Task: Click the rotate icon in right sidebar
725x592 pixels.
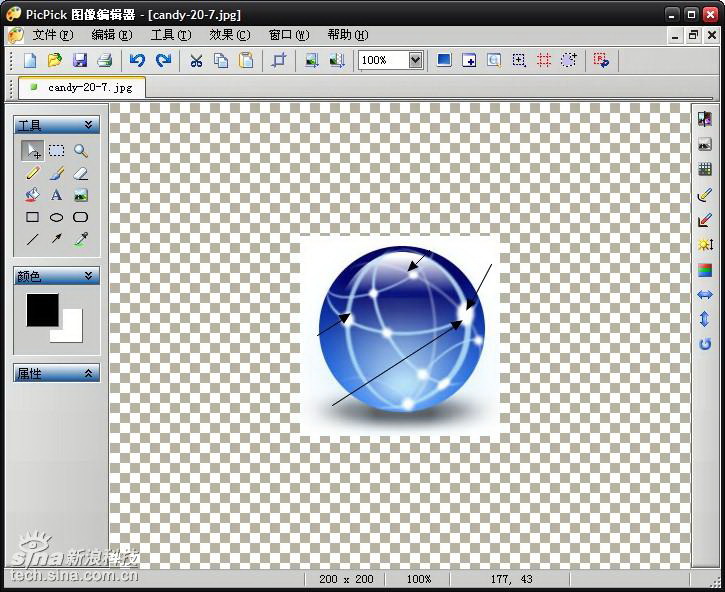Action: click(705, 344)
